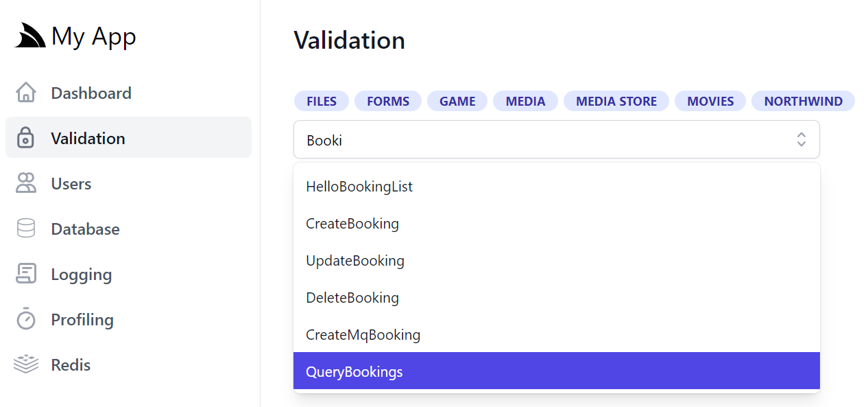
Task: Select the Redis stack icon
Action: coord(26,364)
